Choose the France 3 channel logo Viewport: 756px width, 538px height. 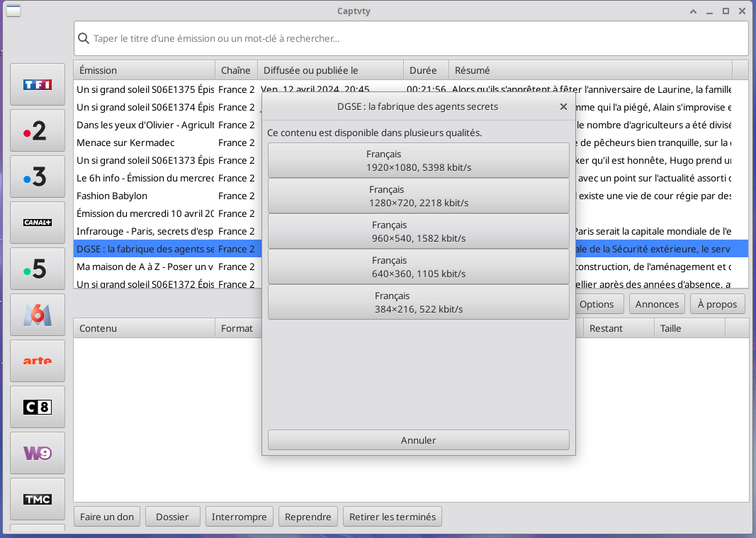point(38,177)
